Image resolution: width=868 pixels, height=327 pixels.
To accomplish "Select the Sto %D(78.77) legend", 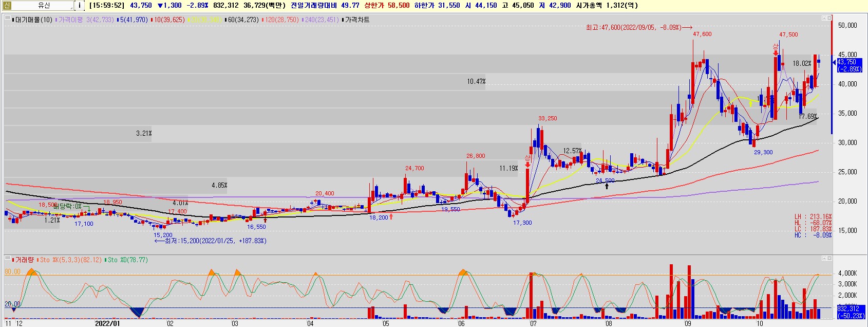I will pyautogui.click(x=127, y=260).
